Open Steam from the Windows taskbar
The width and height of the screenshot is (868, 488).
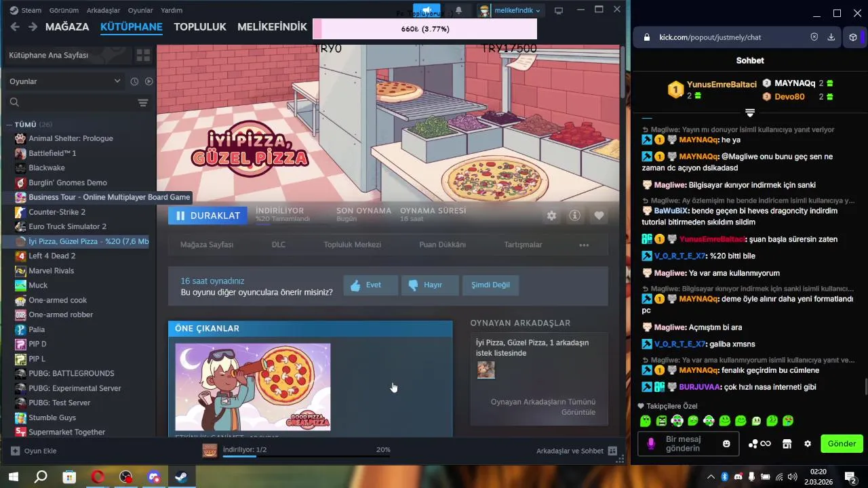tap(182, 476)
